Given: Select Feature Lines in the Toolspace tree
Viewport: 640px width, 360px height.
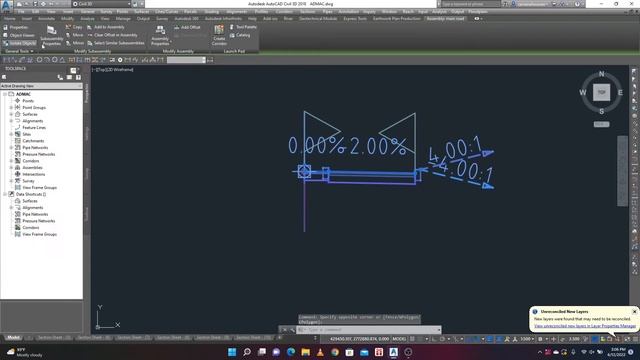Looking at the screenshot, I should 34,127.
